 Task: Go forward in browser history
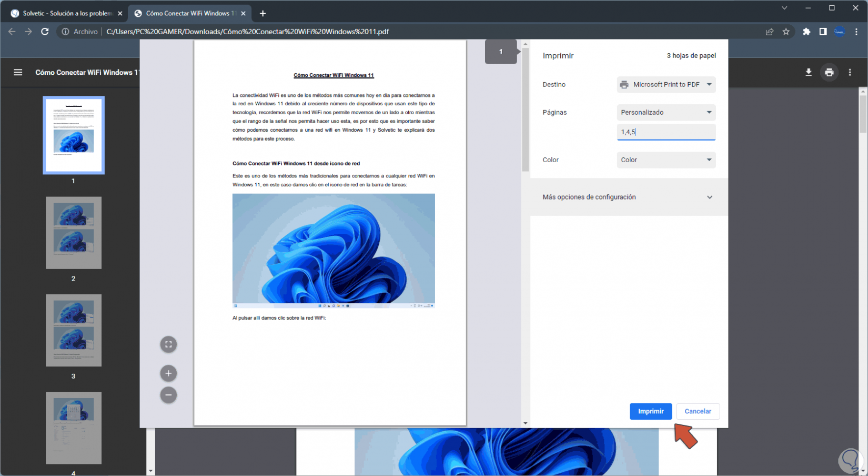[x=28, y=32]
